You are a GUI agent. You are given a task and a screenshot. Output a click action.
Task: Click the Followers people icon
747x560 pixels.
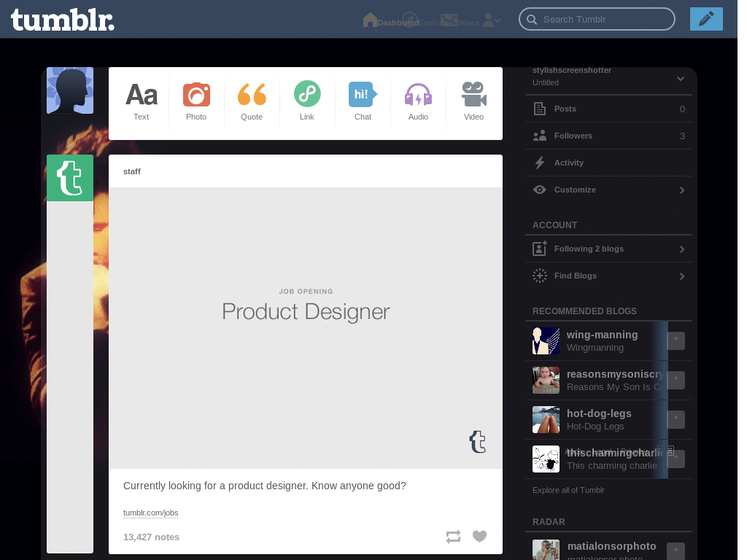539,136
